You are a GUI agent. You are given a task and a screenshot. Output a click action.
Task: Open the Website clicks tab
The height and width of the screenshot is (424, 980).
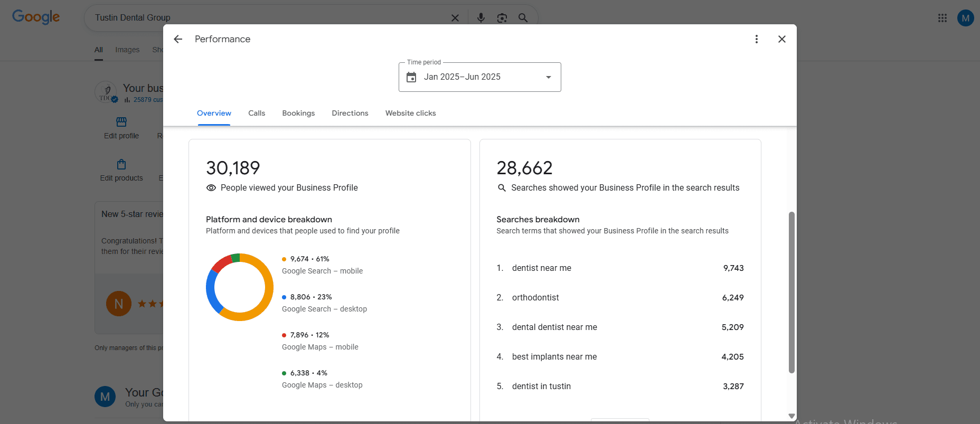coord(411,113)
